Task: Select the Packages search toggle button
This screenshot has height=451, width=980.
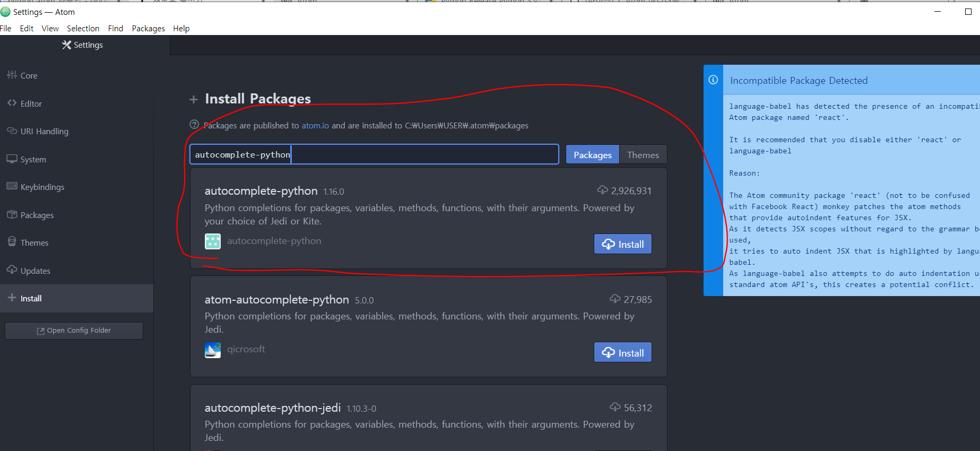Action: [x=592, y=155]
